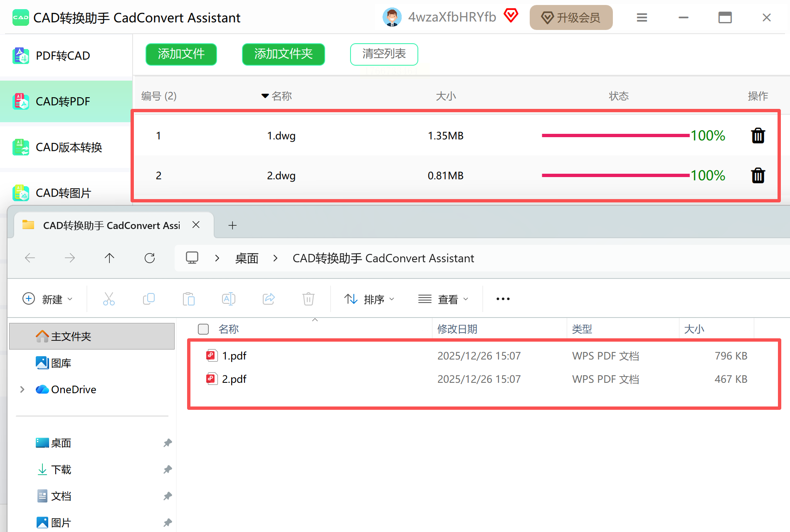The image size is (790, 532).
Task: Select 主文件夹 in the navigation pane
Action: pyautogui.click(x=92, y=336)
